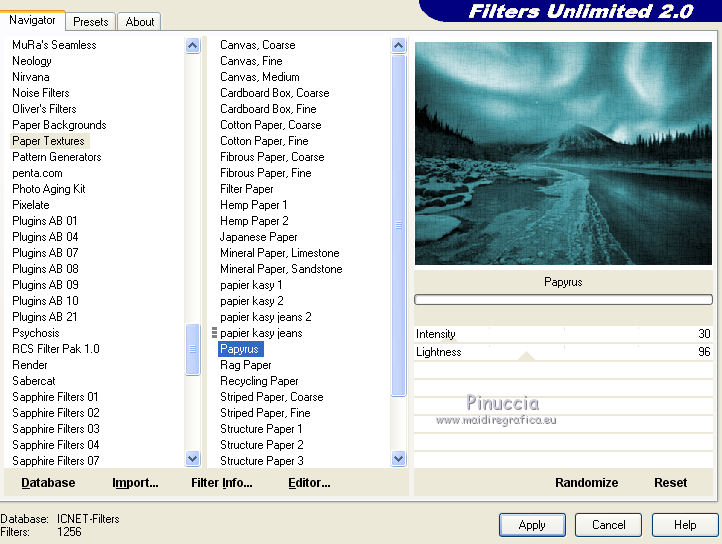This screenshot has height=544, width=722.
Task: Open the Editor... button
Action: (309, 483)
